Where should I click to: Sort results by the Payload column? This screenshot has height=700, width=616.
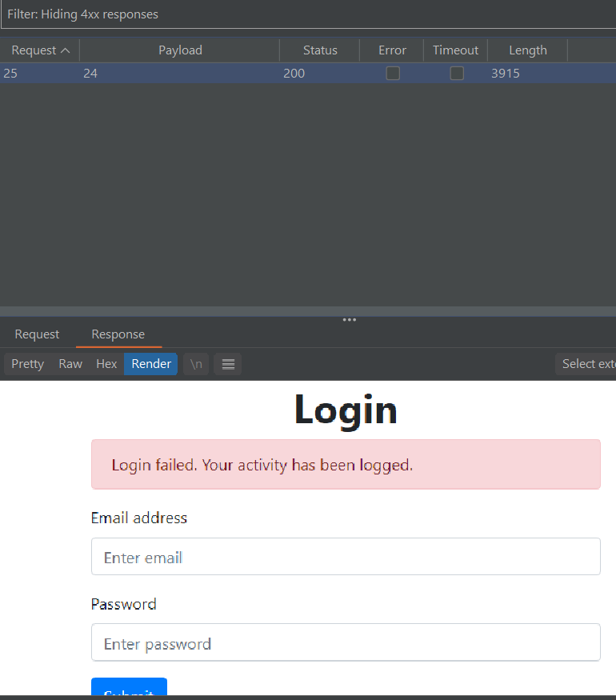(180, 50)
